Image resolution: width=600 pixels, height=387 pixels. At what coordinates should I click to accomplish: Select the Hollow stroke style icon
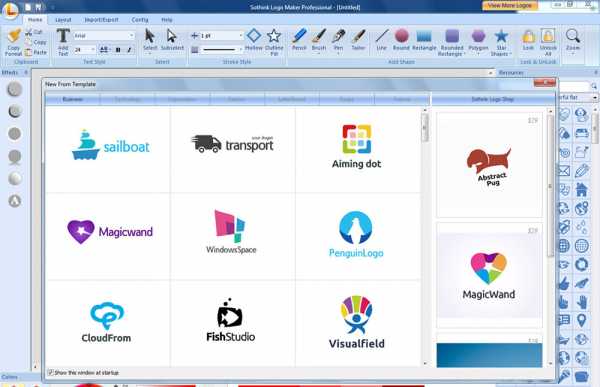[253, 40]
